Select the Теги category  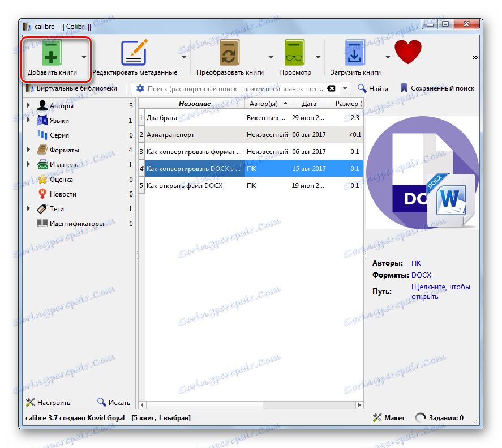coord(57,209)
